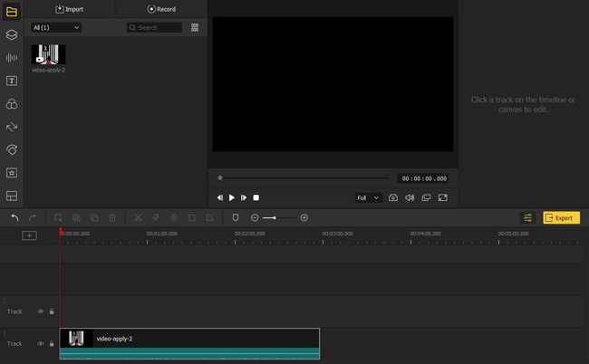The image size is (589, 364).
Task: Toggle visibility of Track 1
Action: point(40,344)
